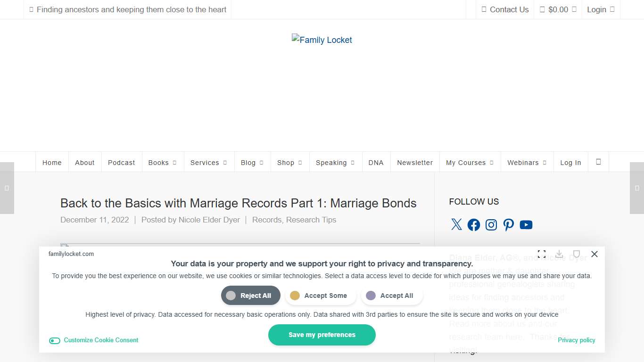Open the Family Locket X (Twitter) profile
Image resolution: width=644 pixels, height=362 pixels.
456,224
